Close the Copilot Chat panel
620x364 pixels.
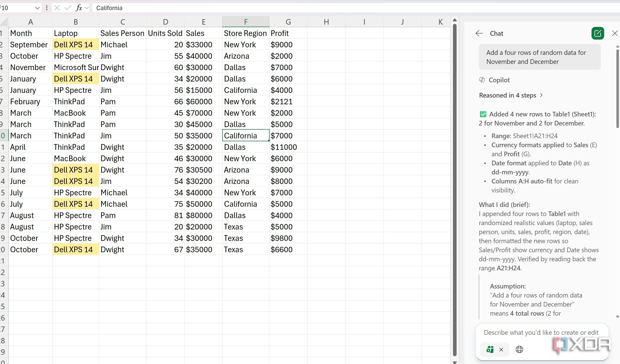coord(615,33)
